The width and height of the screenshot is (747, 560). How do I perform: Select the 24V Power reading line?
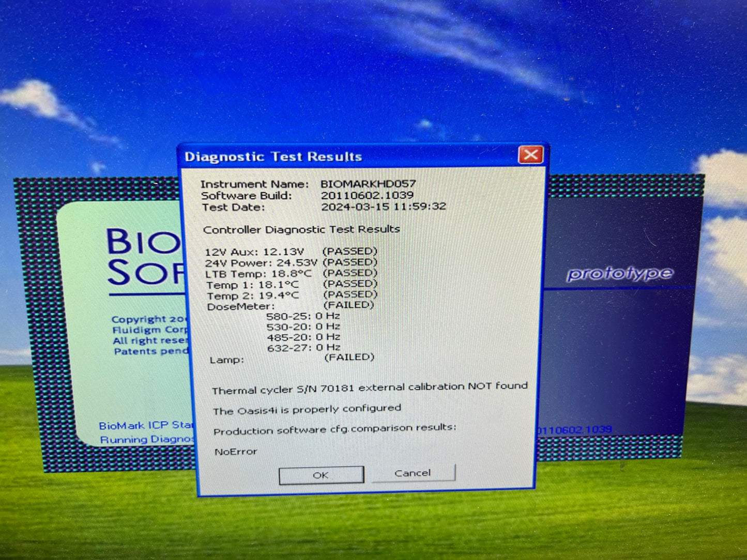point(261,263)
